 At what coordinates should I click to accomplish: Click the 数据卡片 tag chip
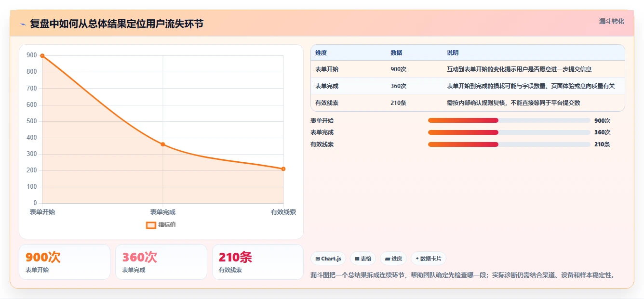point(429,259)
